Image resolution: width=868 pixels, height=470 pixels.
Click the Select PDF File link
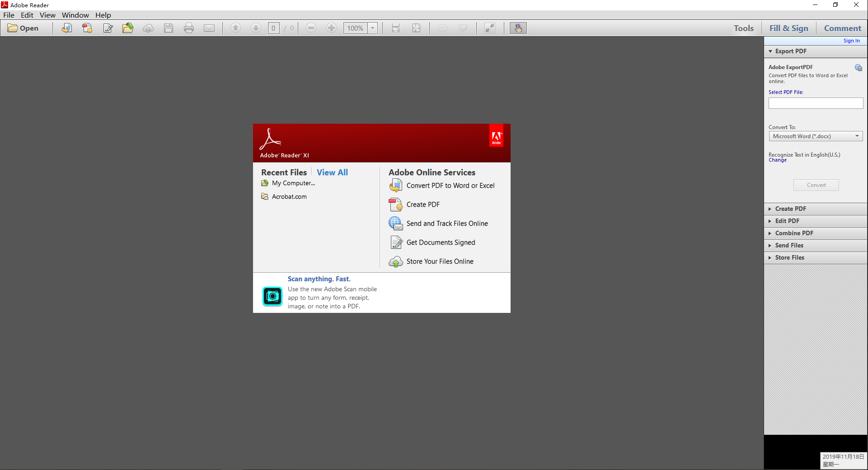(x=786, y=92)
